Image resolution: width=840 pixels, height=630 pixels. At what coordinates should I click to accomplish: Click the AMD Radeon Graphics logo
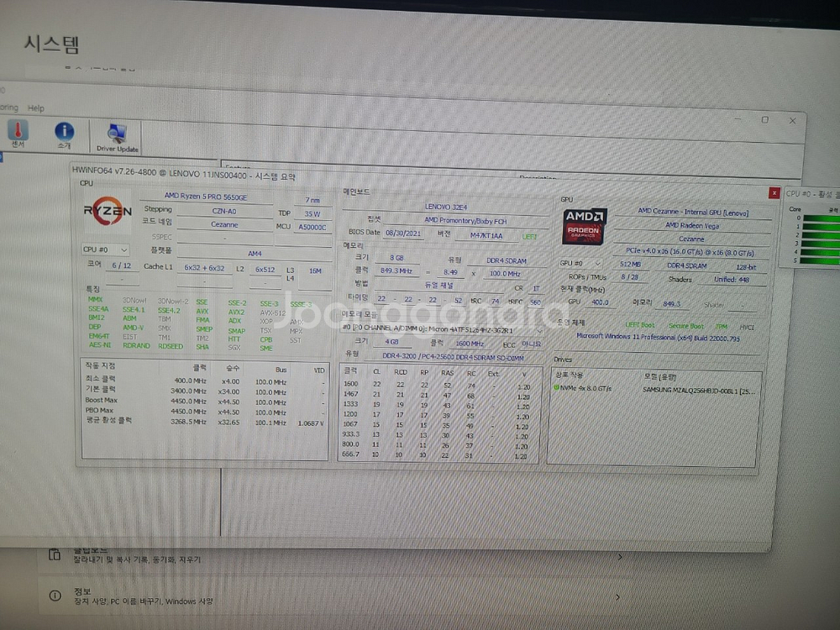pyautogui.click(x=584, y=225)
